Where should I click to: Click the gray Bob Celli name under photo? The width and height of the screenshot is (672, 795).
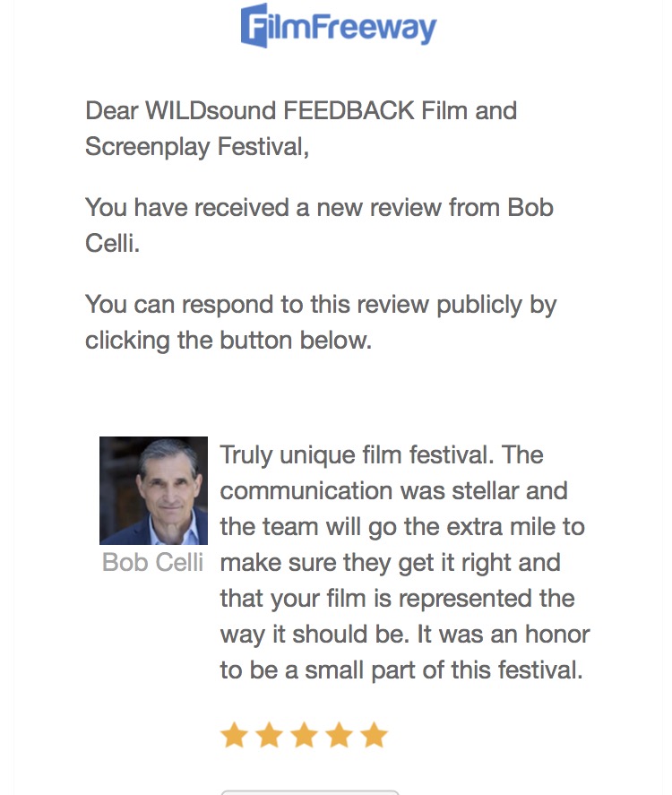tap(153, 563)
